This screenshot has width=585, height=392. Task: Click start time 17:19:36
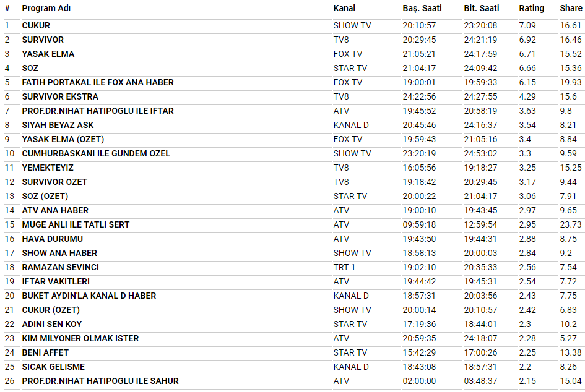click(x=419, y=324)
